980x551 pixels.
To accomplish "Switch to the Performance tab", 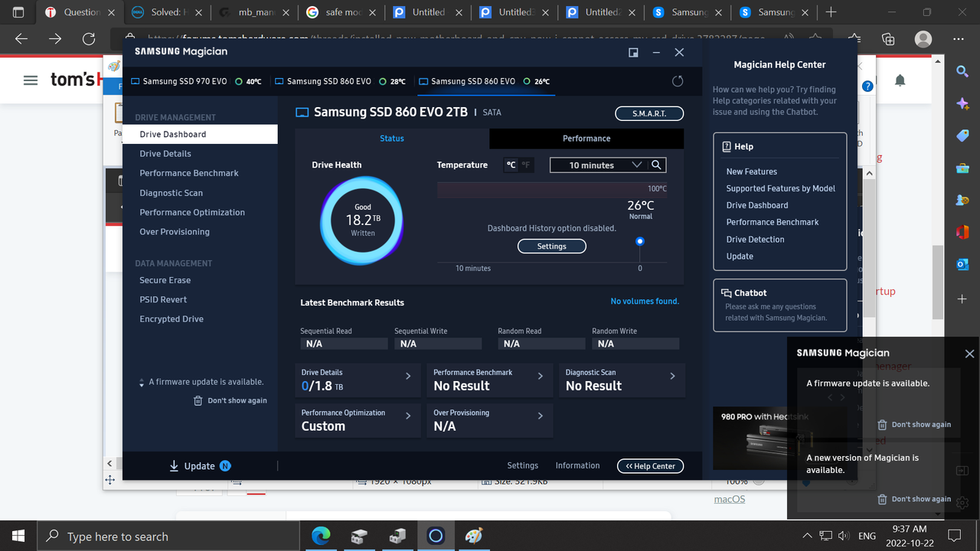I will [586, 139].
